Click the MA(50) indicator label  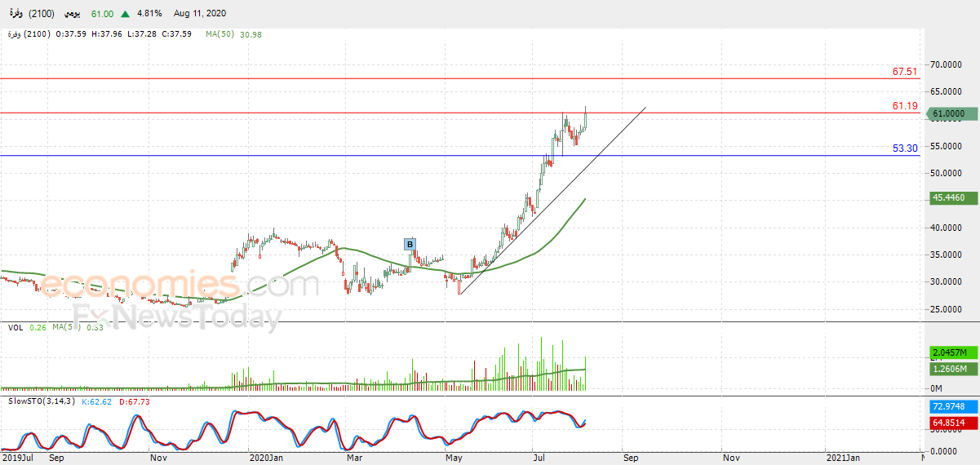click(221, 34)
